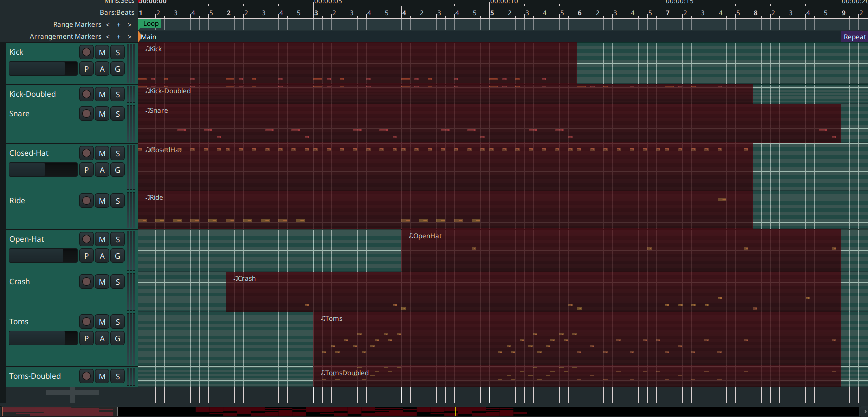Solo the Ride track
Screen dimensions: 868x417
pyautogui.click(x=118, y=201)
